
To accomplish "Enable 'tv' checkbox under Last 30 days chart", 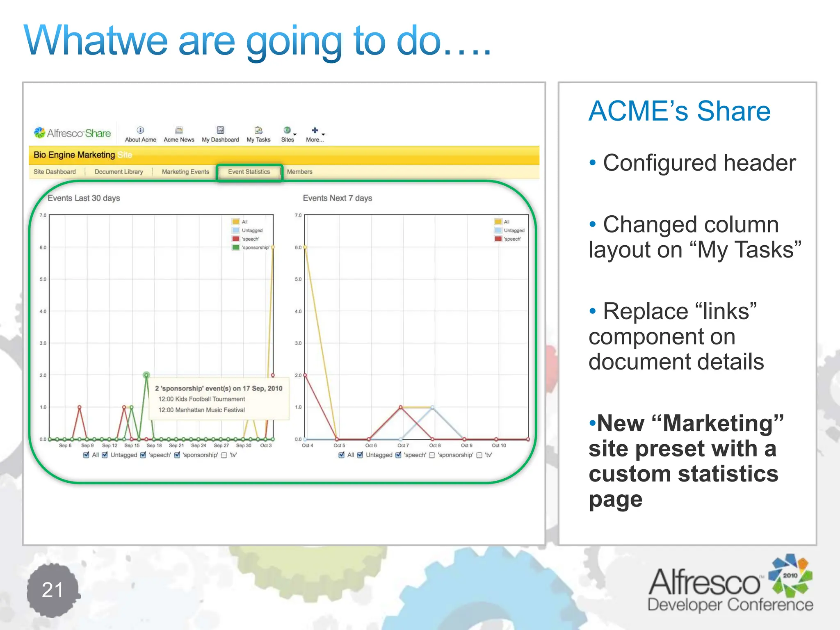I will coord(224,455).
